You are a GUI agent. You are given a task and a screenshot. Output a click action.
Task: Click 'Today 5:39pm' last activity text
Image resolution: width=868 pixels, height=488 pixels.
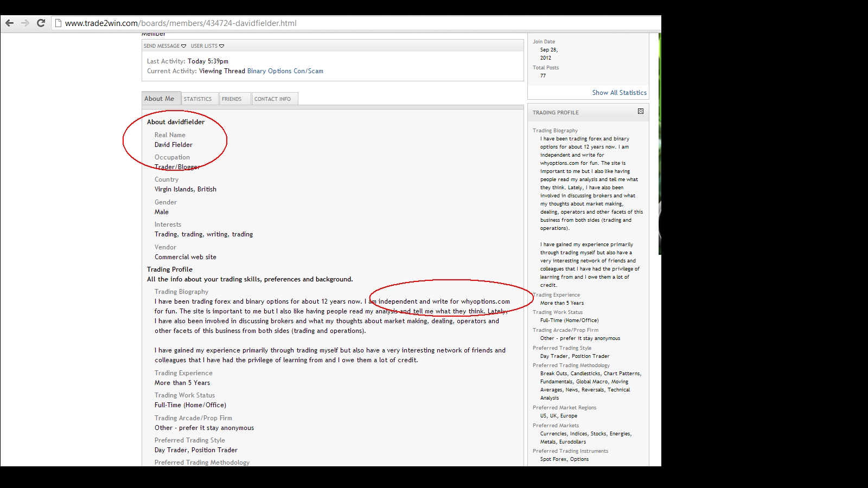tap(208, 61)
